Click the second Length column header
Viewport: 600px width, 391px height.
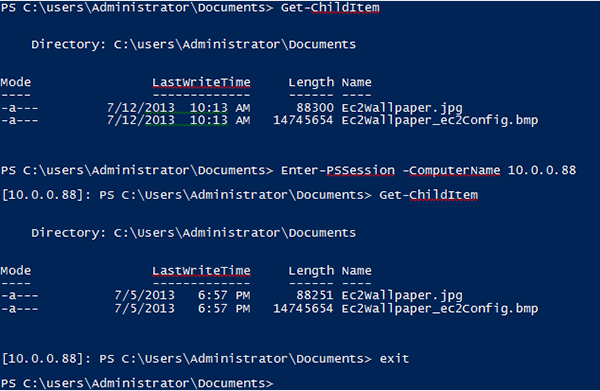[311, 271]
